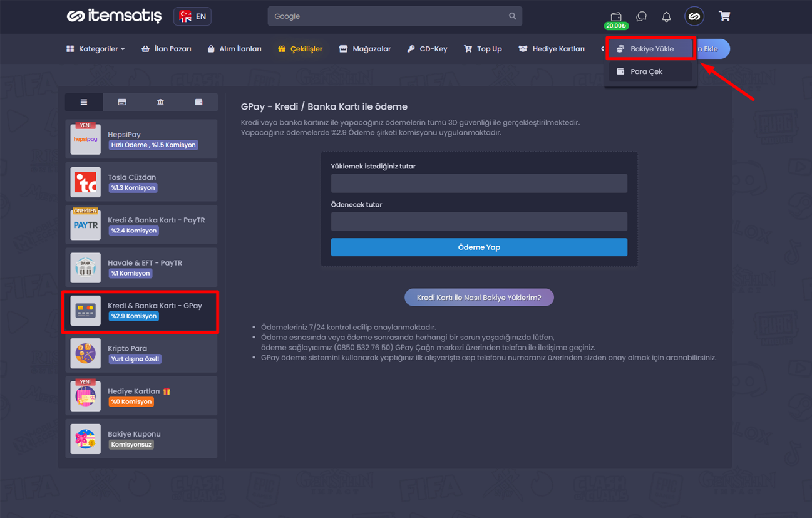Image resolution: width=812 pixels, height=518 pixels.
Task: Open the notifications bell
Action: (666, 16)
